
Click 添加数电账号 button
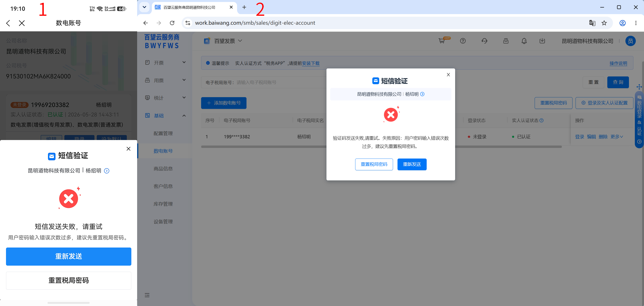click(x=223, y=103)
